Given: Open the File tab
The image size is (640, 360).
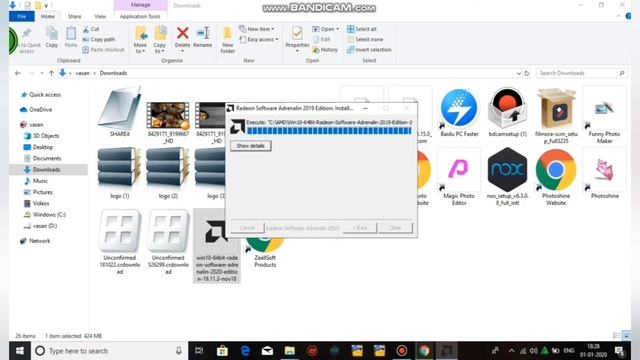Looking at the screenshot, I should [x=22, y=16].
